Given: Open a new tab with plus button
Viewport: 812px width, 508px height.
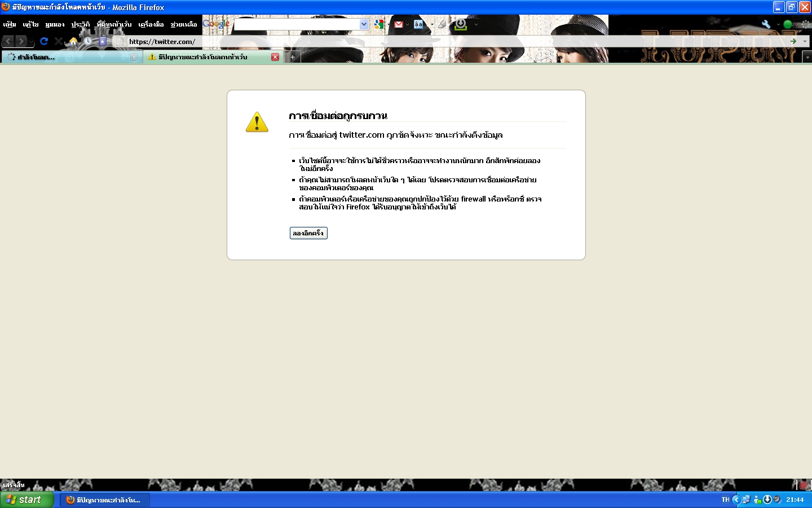Looking at the screenshot, I should (293, 57).
